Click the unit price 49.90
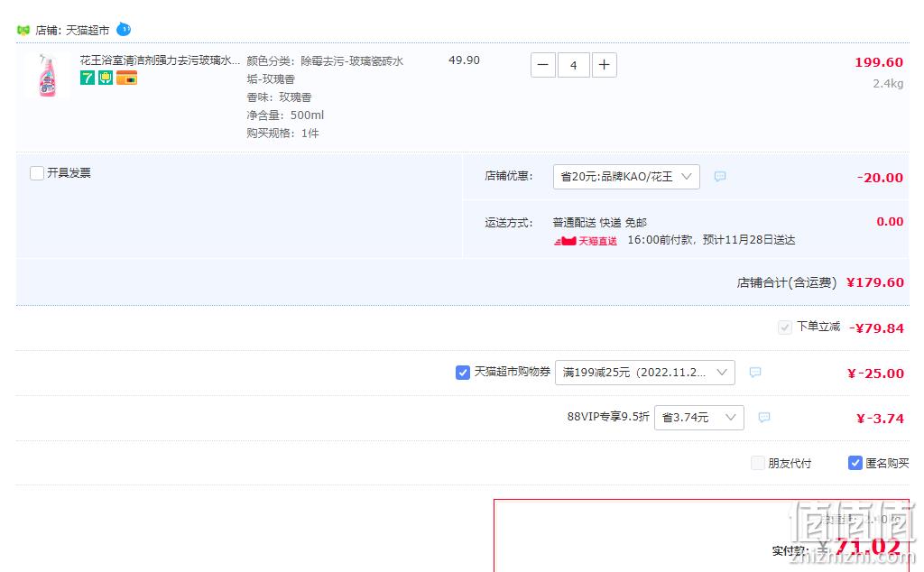 coord(465,60)
